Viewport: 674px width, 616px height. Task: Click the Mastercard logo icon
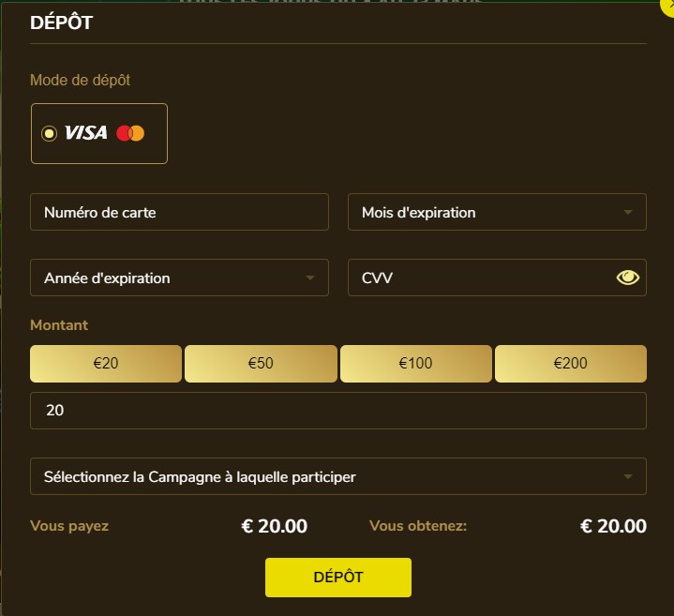tap(130, 133)
